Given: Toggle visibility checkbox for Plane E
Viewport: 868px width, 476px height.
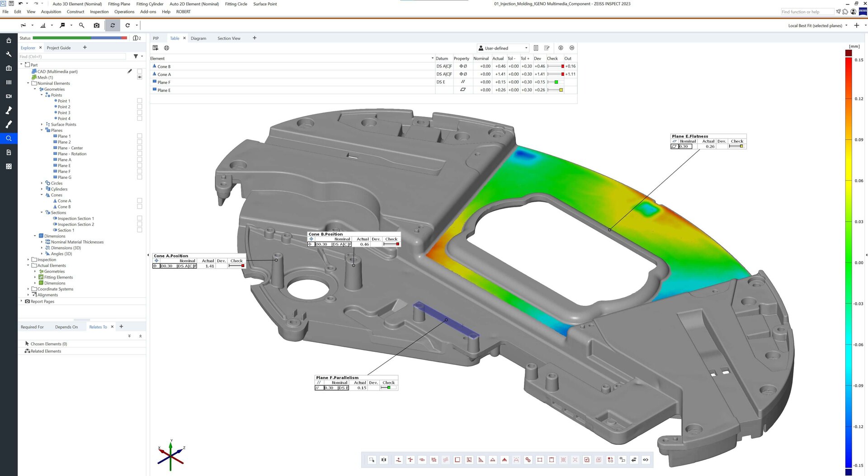Looking at the screenshot, I should (x=140, y=165).
